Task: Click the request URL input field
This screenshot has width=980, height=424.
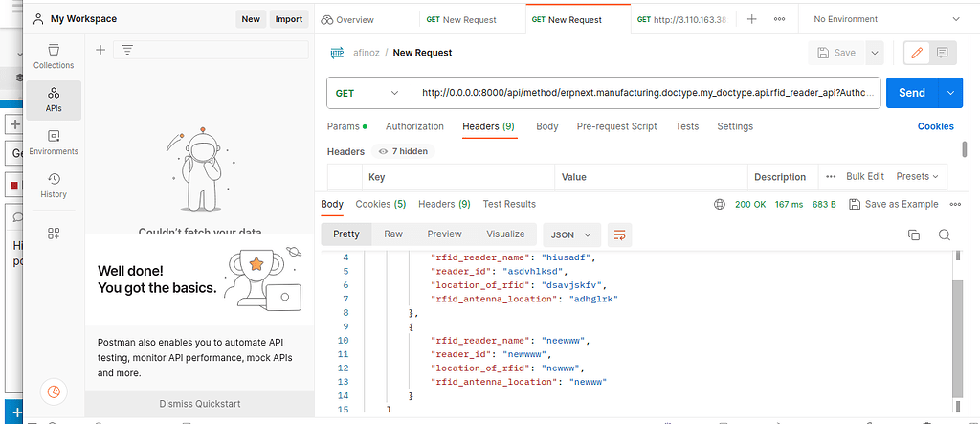Action: pos(646,93)
